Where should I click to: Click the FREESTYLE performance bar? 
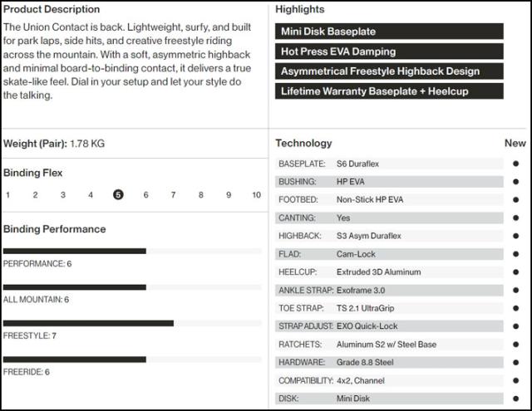132,323
